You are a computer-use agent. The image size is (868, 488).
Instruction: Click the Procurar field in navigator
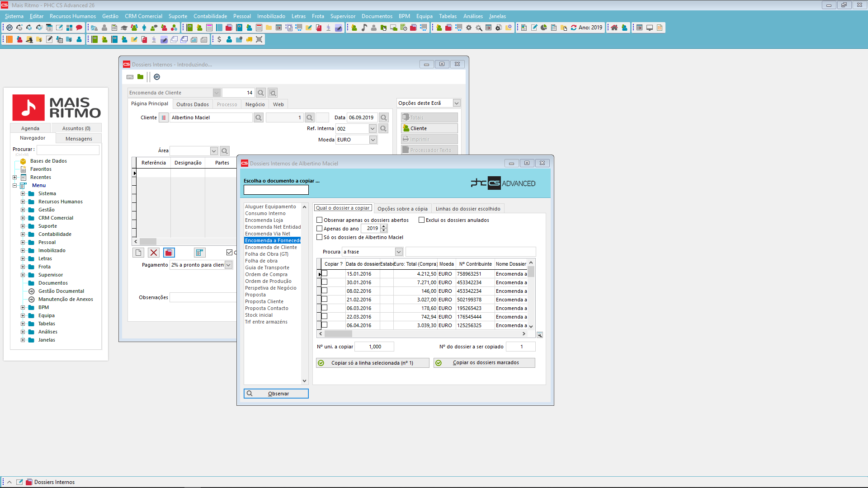coord(68,150)
